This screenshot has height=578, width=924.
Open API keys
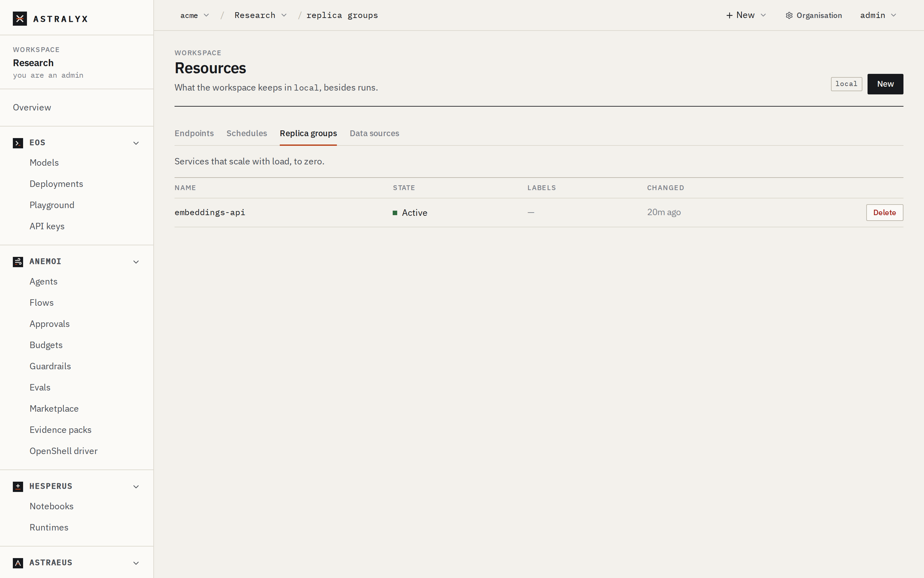(x=47, y=226)
